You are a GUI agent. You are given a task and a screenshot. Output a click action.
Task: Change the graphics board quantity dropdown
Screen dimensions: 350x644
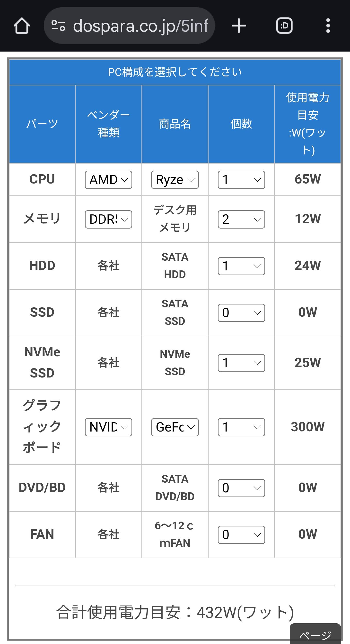241,427
